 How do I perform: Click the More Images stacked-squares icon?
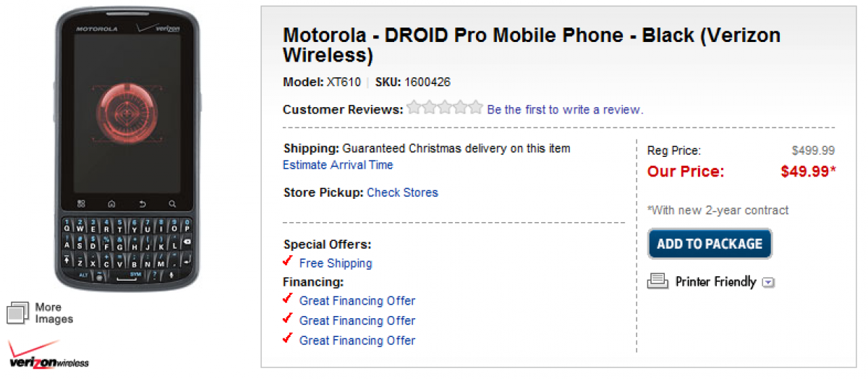click(17, 312)
